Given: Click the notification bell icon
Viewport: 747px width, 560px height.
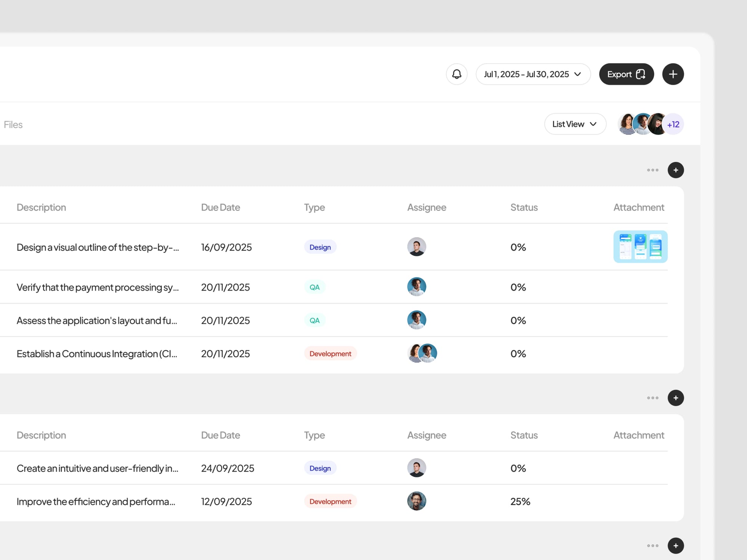Looking at the screenshot, I should click(x=456, y=74).
